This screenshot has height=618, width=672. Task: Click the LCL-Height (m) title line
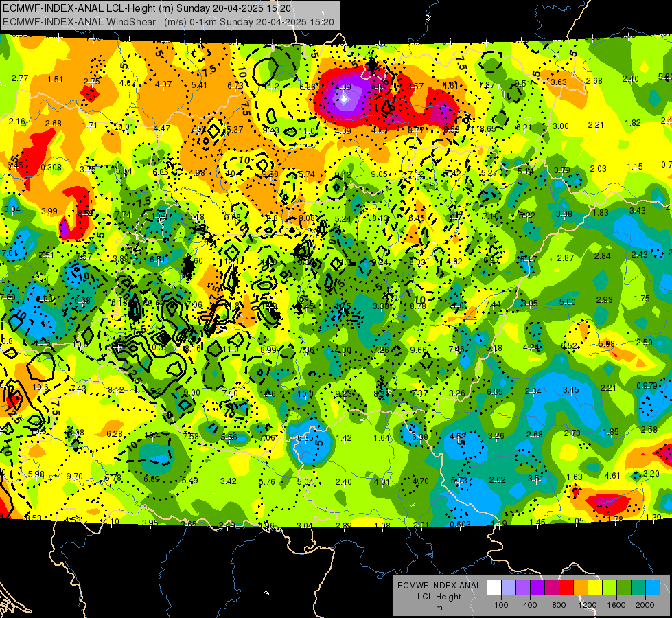(x=147, y=8)
